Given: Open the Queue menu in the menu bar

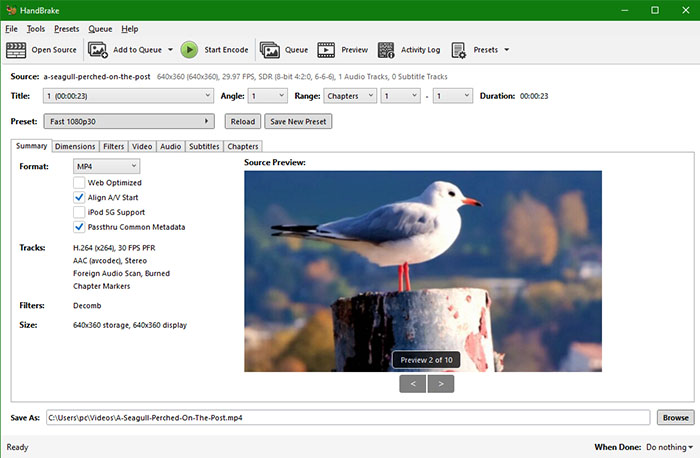Looking at the screenshot, I should (100, 29).
